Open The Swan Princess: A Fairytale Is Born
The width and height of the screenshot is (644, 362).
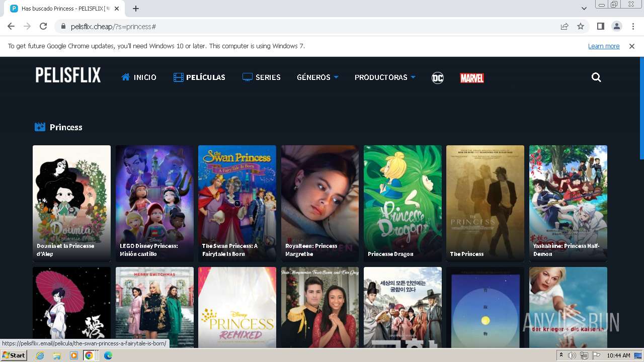pyautogui.click(x=237, y=203)
